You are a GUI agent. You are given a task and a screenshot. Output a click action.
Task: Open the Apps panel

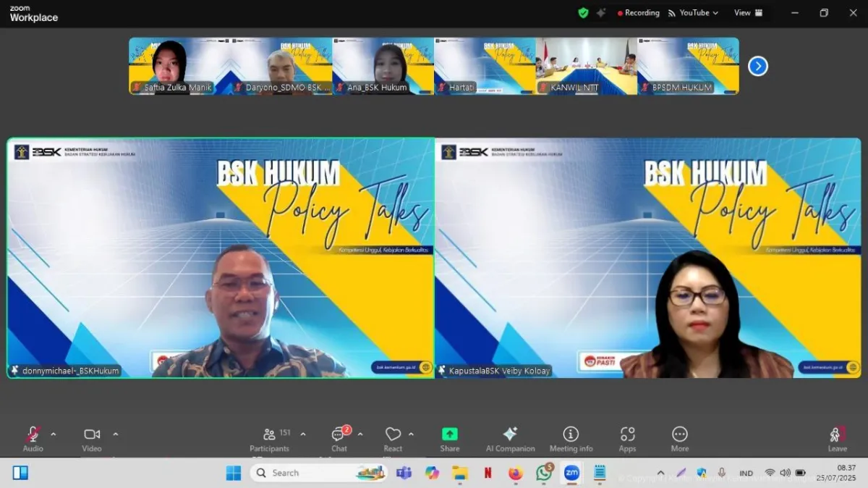627,439
